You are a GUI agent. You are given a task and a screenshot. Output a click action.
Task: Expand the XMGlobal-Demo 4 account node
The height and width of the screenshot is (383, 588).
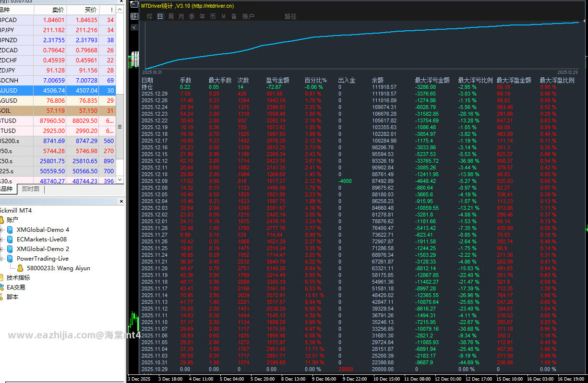click(x=1, y=229)
